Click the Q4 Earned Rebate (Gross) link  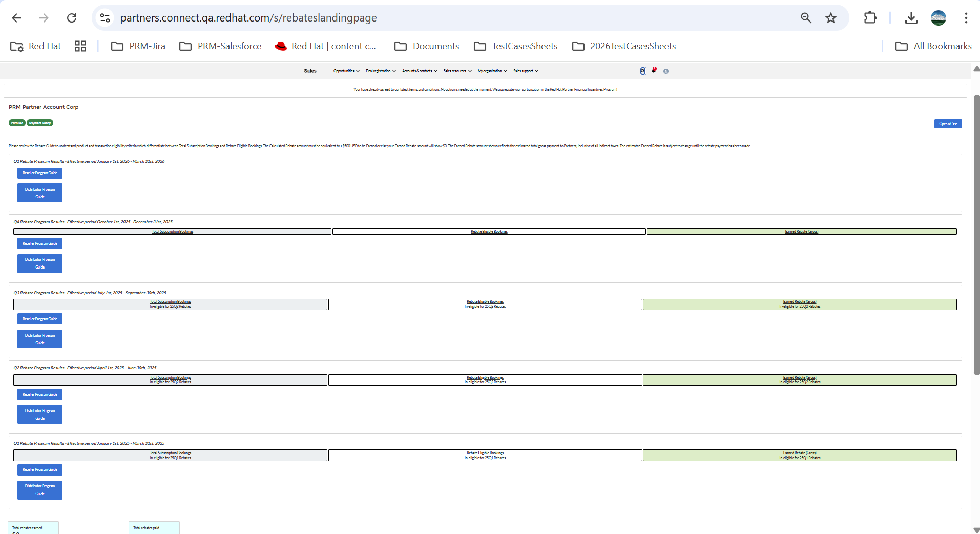[801, 232]
